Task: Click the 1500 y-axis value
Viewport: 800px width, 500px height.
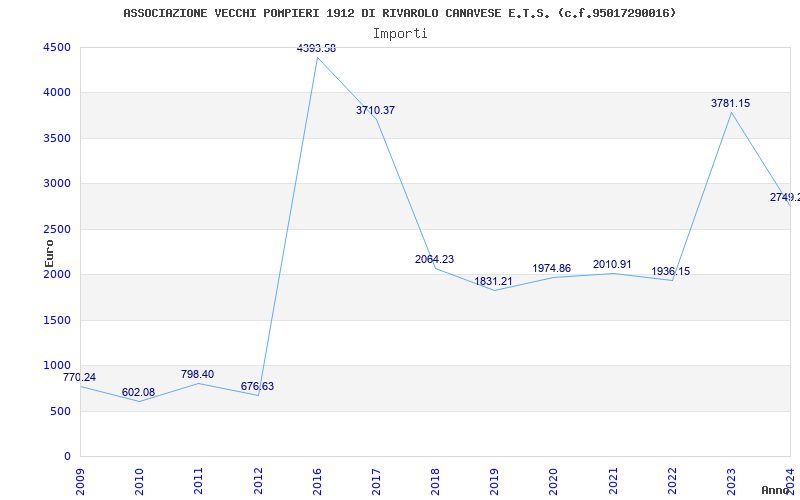Action: tap(57, 320)
